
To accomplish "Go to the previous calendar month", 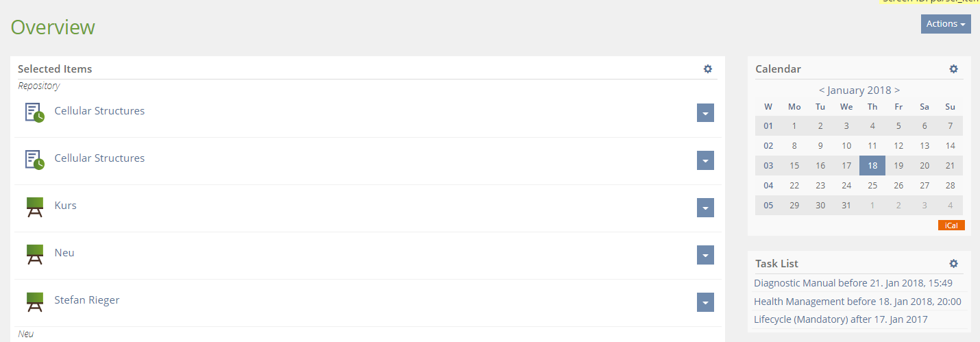I will tap(822, 90).
